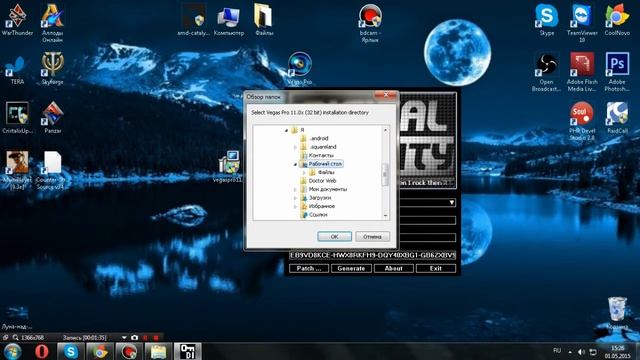This screenshot has height=360, width=640.
Task: Switch to the keygen taskbar button
Action: (x=188, y=351)
